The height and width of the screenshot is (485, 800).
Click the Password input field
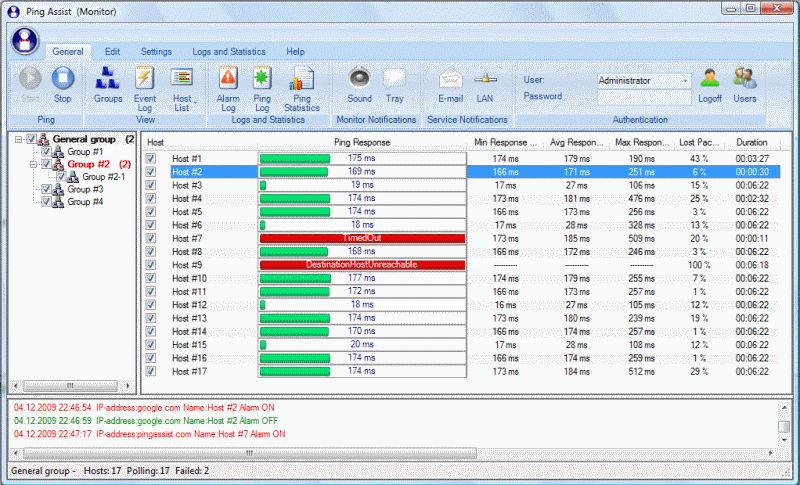click(x=644, y=97)
